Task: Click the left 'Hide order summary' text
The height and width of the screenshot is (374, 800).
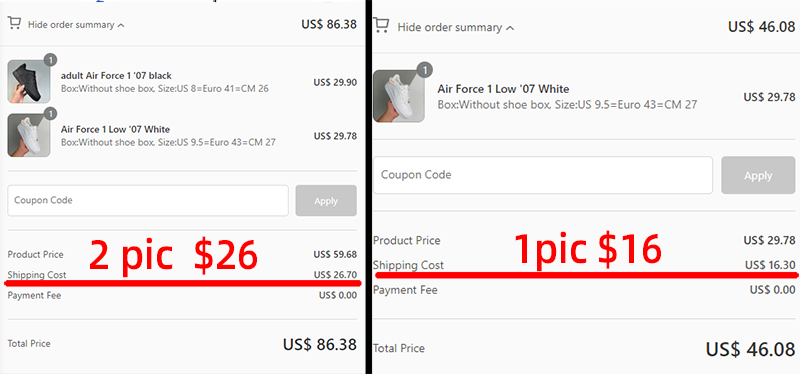Action: [71, 24]
